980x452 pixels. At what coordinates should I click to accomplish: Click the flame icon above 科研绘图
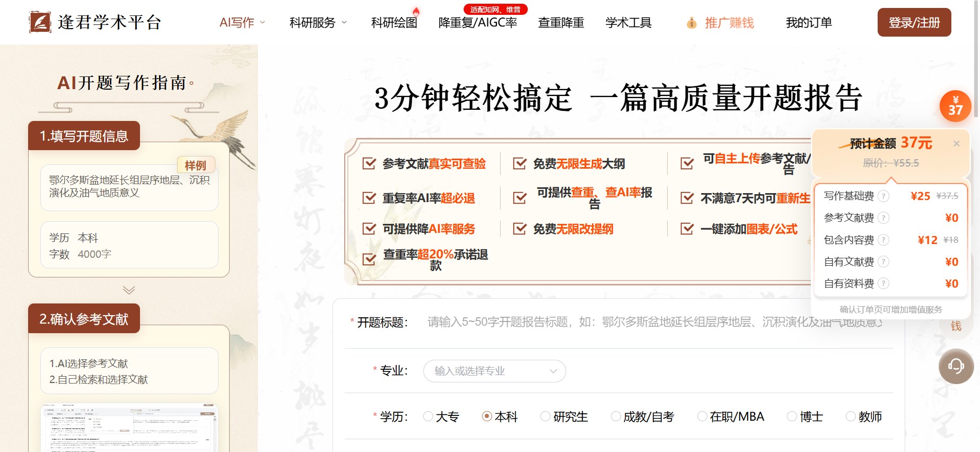(x=416, y=11)
